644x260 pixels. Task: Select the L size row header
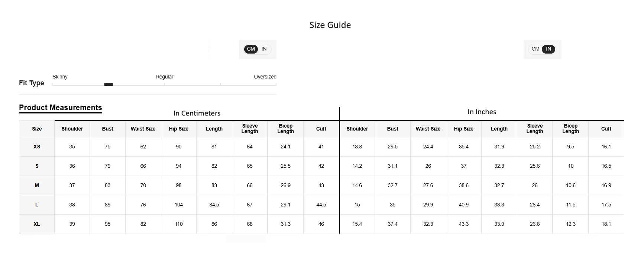(x=37, y=205)
